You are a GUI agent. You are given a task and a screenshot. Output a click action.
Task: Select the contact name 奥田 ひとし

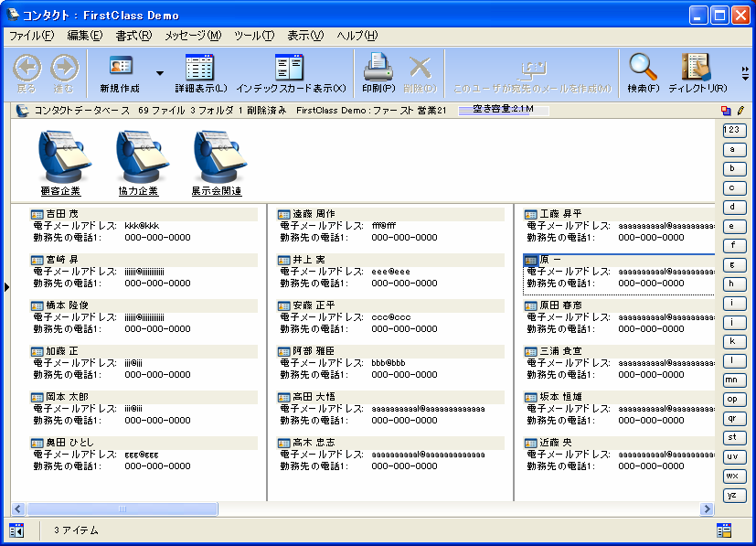click(69, 443)
